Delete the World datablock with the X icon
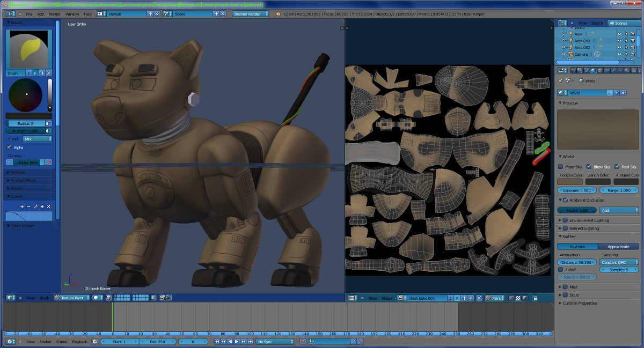The image size is (644, 348). point(624,93)
